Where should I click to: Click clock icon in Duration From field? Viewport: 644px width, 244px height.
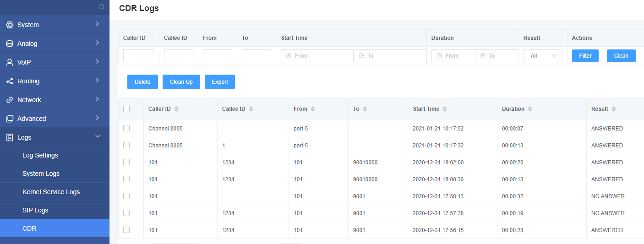coord(439,56)
